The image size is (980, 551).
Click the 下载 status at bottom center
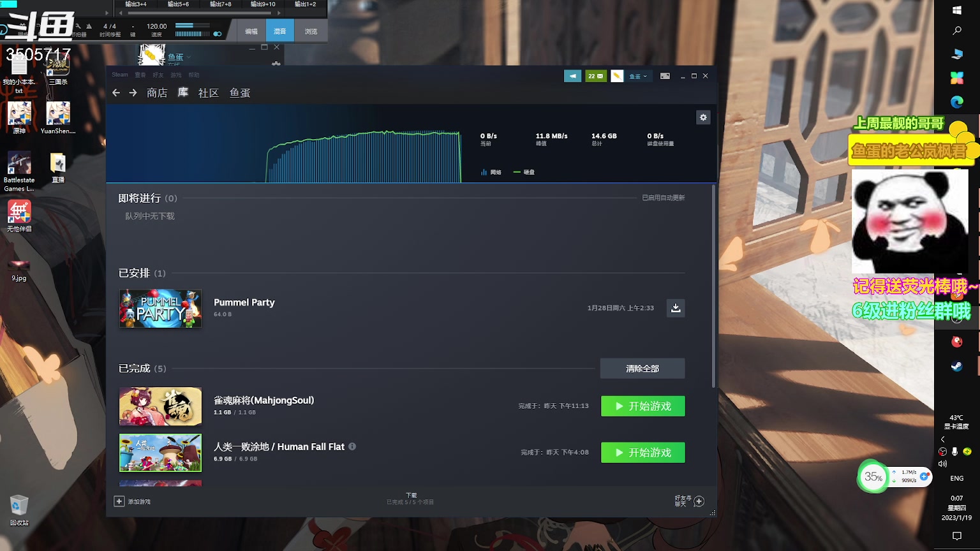(x=411, y=499)
